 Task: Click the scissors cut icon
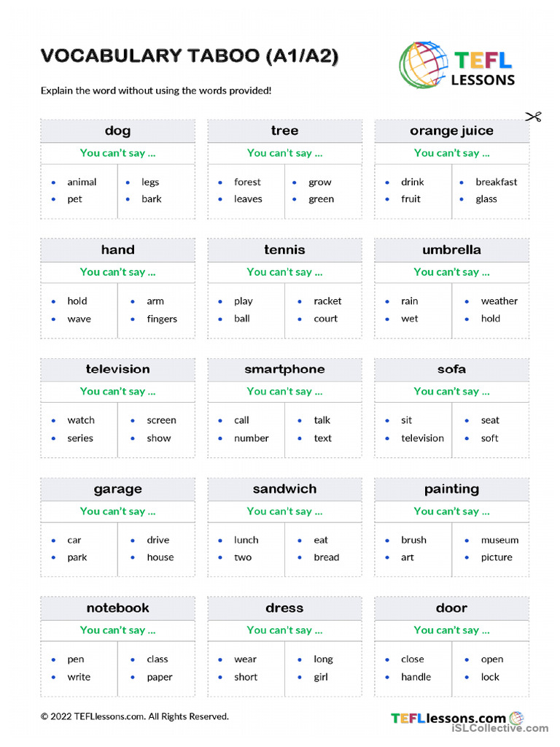point(532,117)
